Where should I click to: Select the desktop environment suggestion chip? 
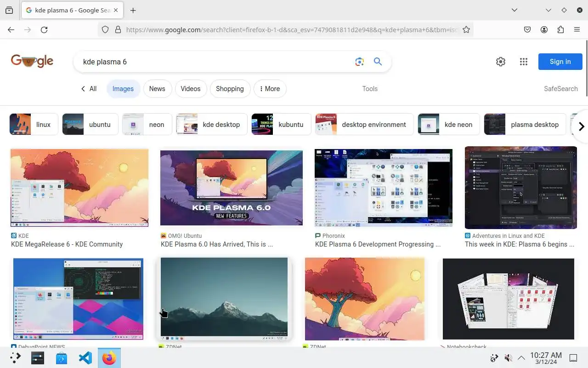click(364, 124)
